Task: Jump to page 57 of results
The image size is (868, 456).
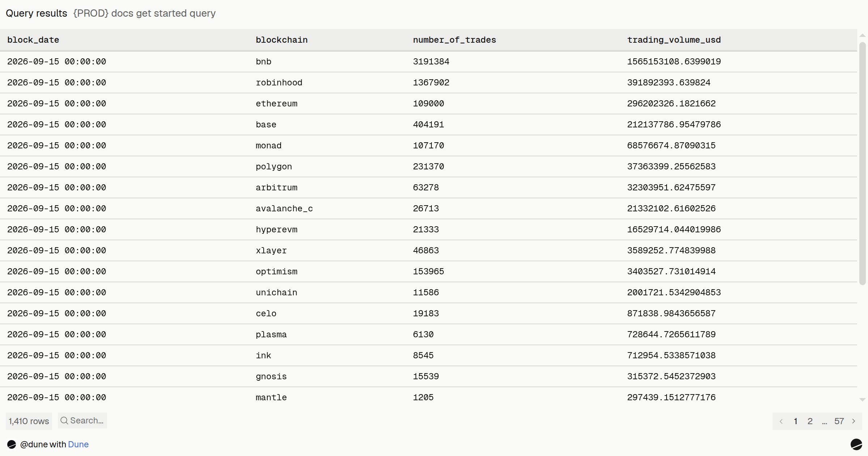Action: tap(839, 421)
